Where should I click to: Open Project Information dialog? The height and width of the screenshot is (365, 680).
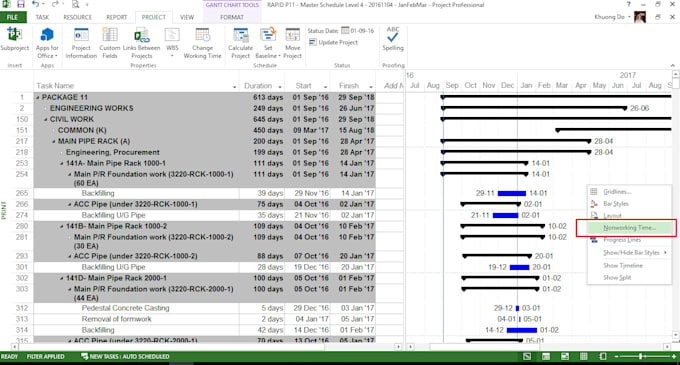[x=81, y=42]
